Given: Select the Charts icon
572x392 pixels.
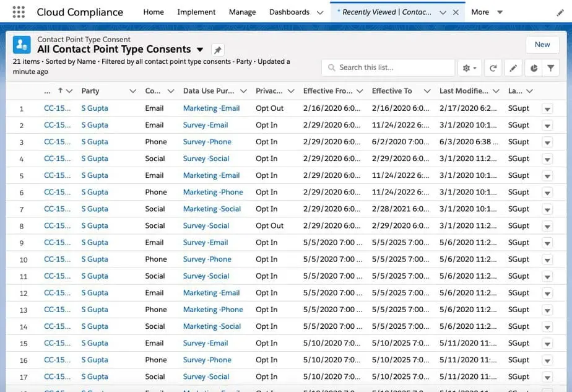Looking at the screenshot, I should (534, 67).
